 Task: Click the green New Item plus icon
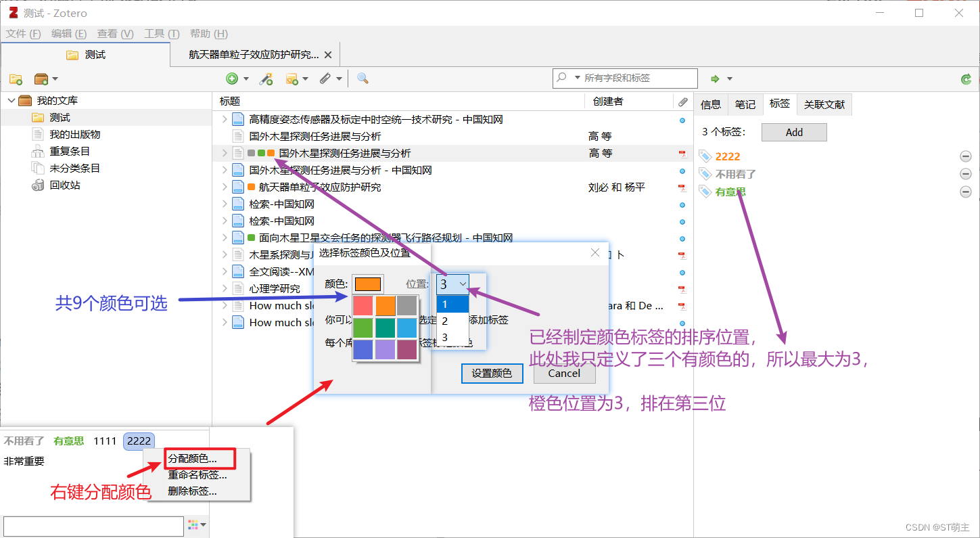coord(232,79)
